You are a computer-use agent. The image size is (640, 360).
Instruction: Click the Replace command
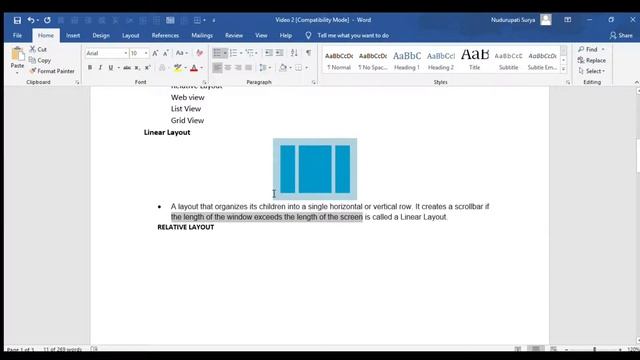[x=592, y=60]
